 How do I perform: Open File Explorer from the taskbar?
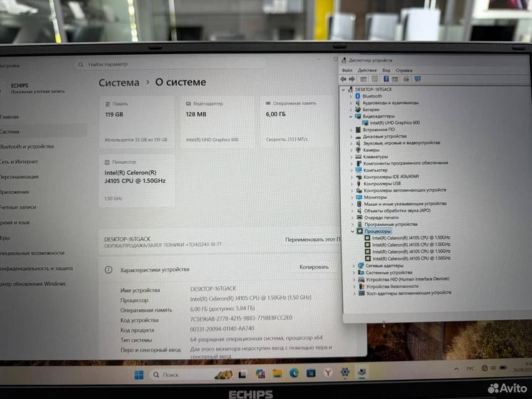pos(277,373)
